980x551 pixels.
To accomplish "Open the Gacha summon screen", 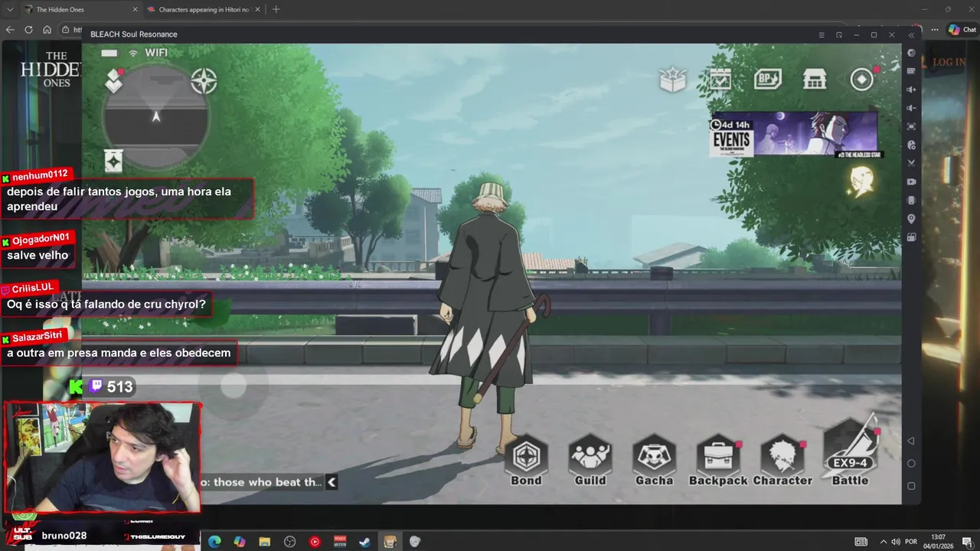I will pos(654,461).
